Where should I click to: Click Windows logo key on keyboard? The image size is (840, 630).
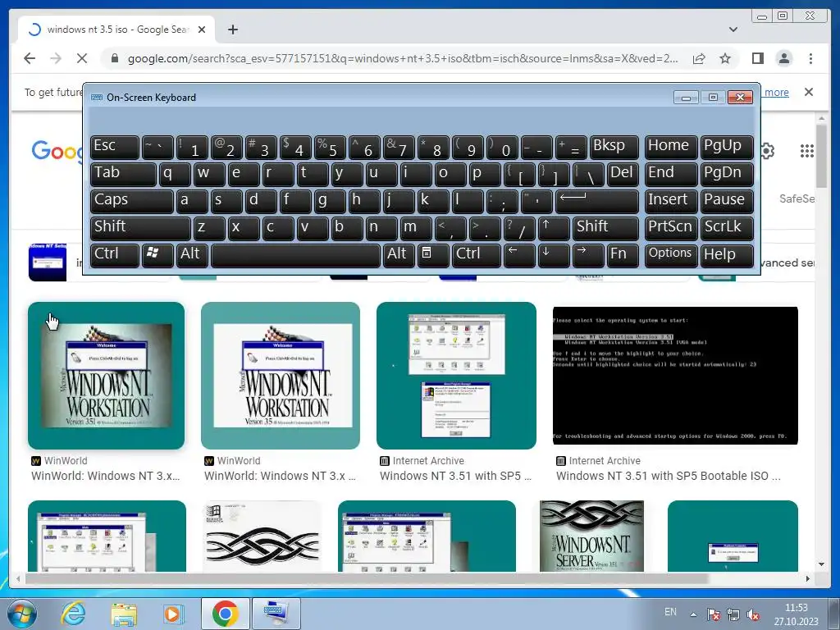coord(157,255)
